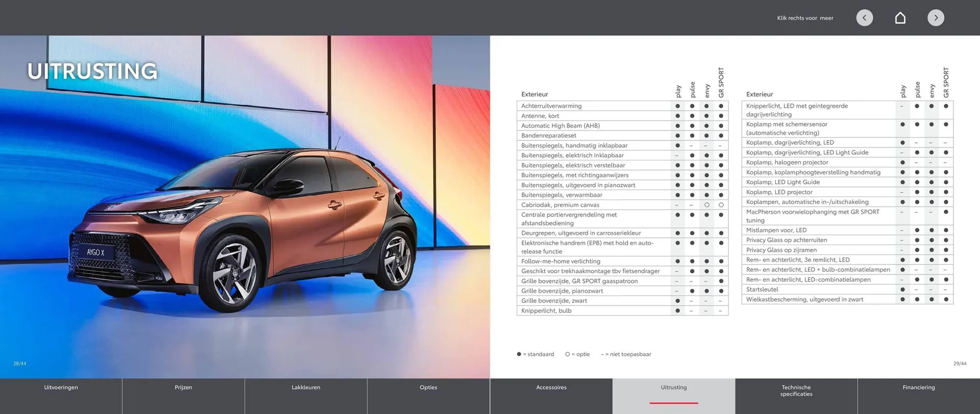The height and width of the screenshot is (414, 980).
Task: Go to the previous page arrow
Action: click(864, 18)
